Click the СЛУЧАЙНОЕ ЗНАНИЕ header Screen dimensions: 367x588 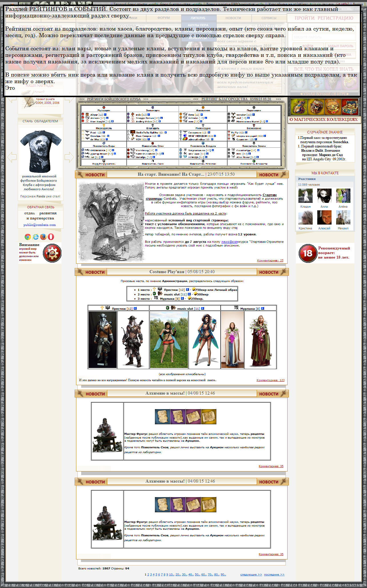point(325,132)
